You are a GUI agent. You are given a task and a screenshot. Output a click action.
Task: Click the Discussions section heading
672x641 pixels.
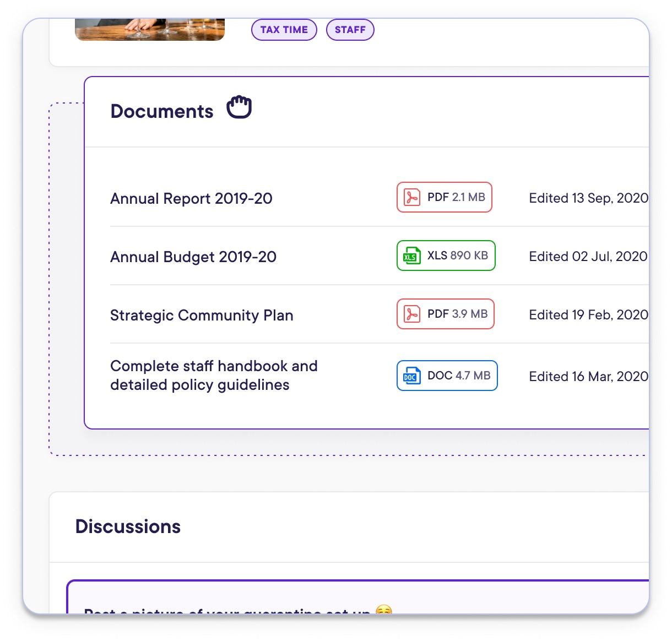pos(127,526)
